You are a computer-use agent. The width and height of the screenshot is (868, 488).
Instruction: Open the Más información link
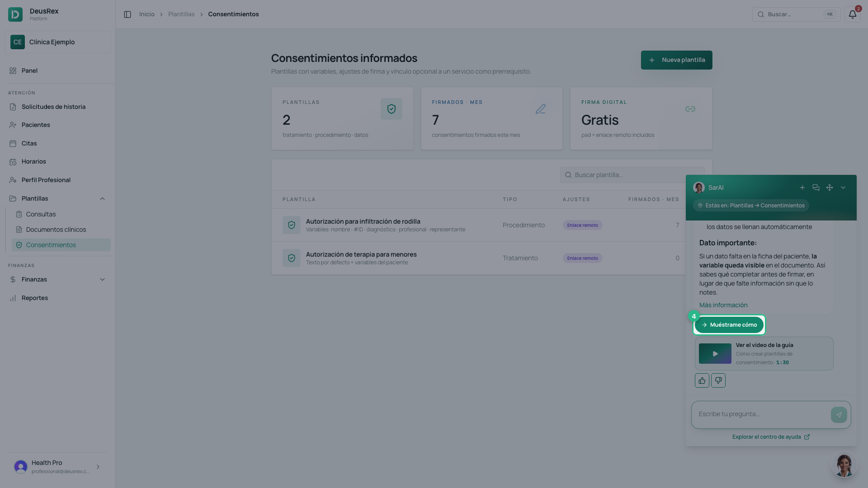click(723, 305)
